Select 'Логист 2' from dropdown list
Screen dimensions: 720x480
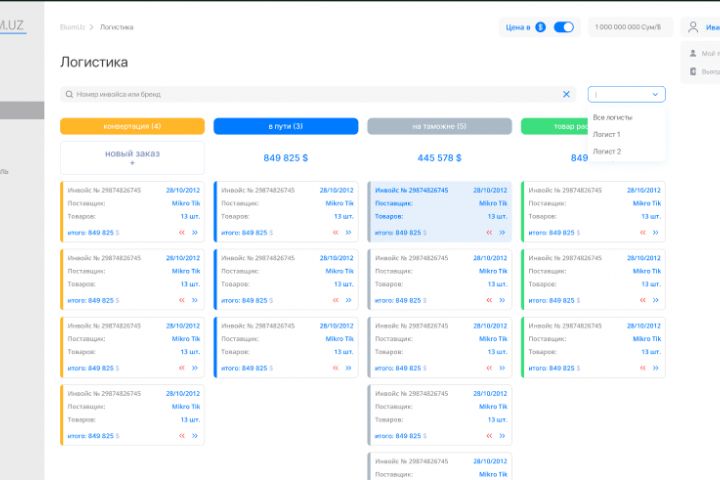pyautogui.click(x=607, y=151)
